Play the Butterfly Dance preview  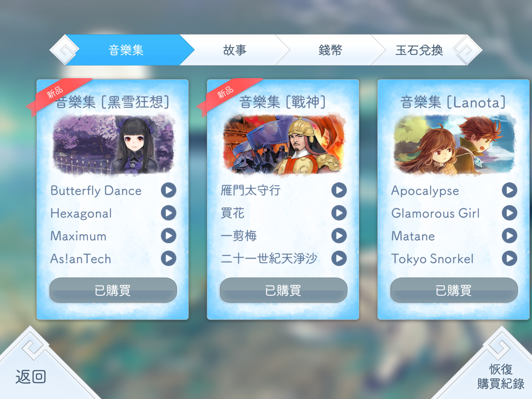coord(169,190)
